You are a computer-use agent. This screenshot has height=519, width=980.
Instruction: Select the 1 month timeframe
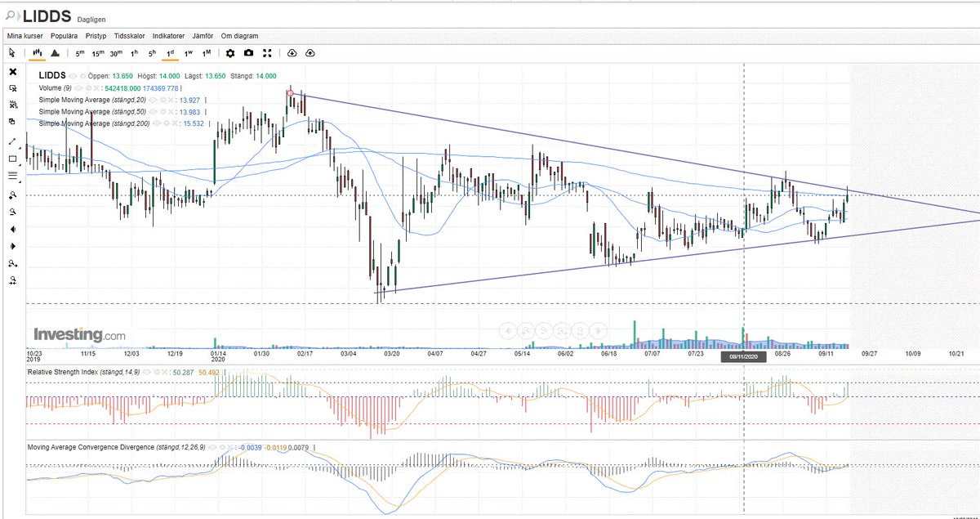[x=207, y=53]
